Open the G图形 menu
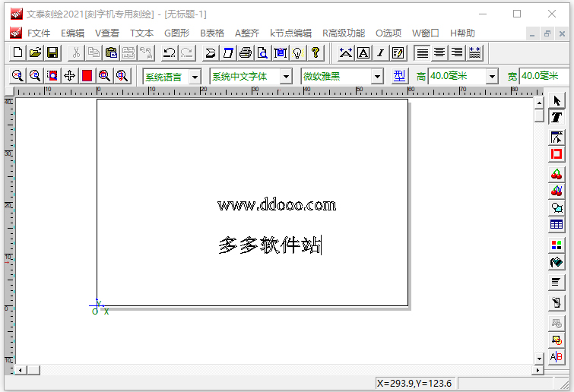Viewport: 574px width, 392px height. (177, 33)
